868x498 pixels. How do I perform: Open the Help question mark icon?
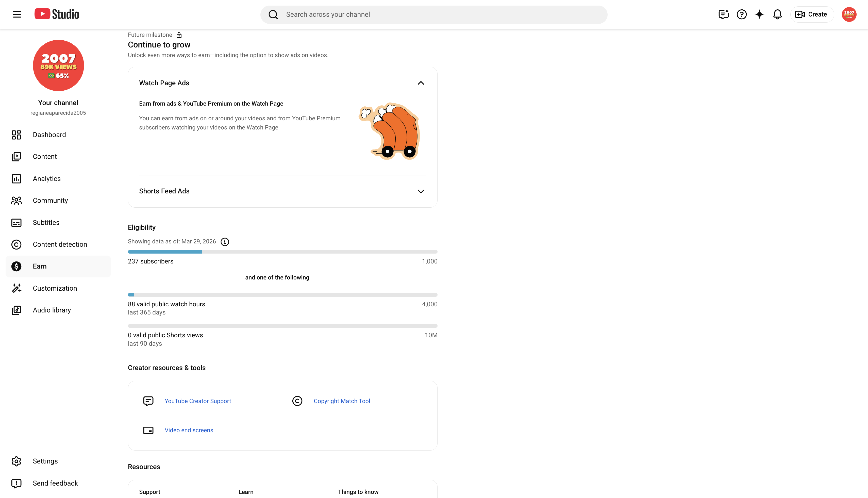point(741,14)
